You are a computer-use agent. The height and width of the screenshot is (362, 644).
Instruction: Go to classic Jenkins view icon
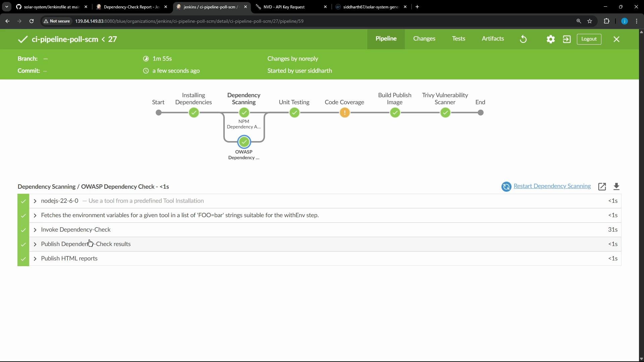click(x=567, y=39)
